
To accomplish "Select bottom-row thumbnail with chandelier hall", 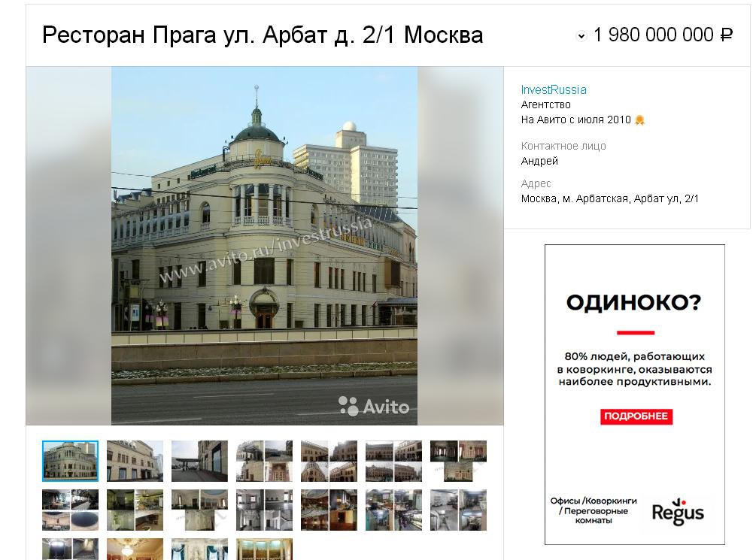I will (135, 549).
